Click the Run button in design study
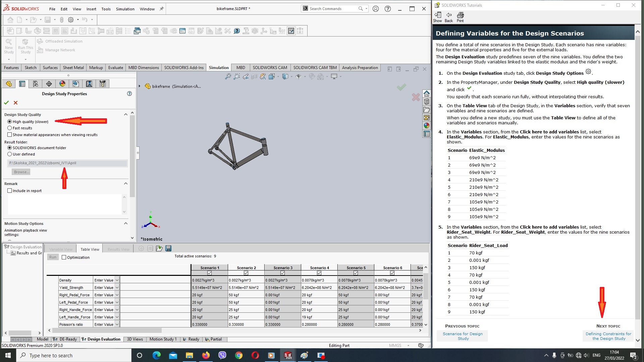644x362 pixels. [53, 257]
